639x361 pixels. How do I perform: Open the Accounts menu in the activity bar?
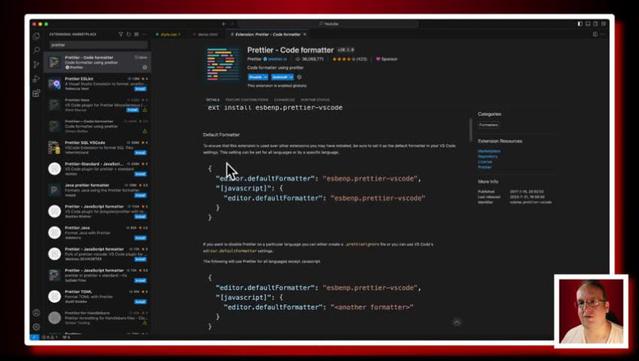(36, 313)
